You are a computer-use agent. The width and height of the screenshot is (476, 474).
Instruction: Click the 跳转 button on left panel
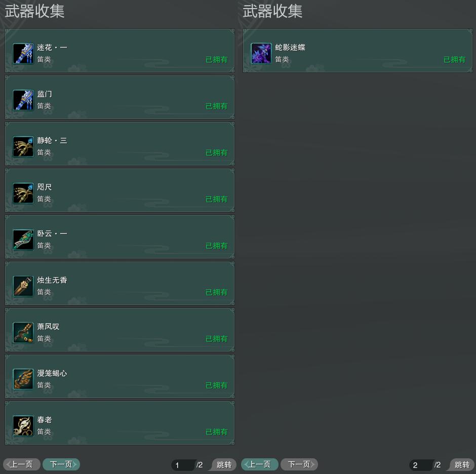click(x=224, y=464)
